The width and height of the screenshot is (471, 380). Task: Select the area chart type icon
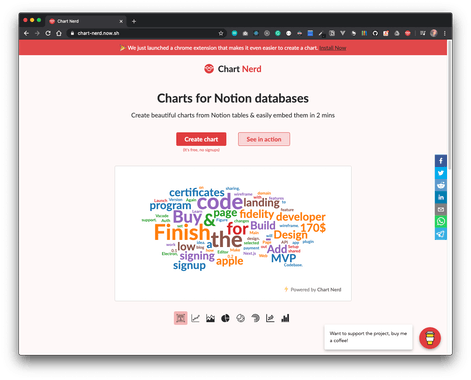point(210,318)
